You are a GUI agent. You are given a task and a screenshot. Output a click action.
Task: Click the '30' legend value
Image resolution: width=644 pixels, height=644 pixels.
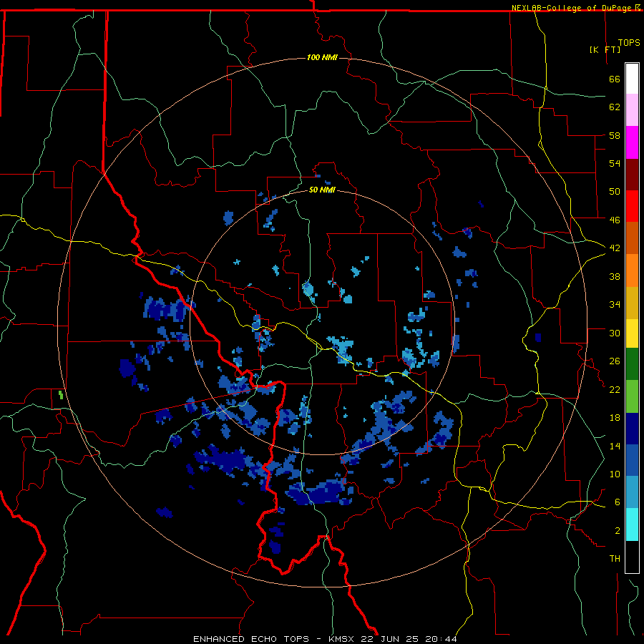(615, 333)
